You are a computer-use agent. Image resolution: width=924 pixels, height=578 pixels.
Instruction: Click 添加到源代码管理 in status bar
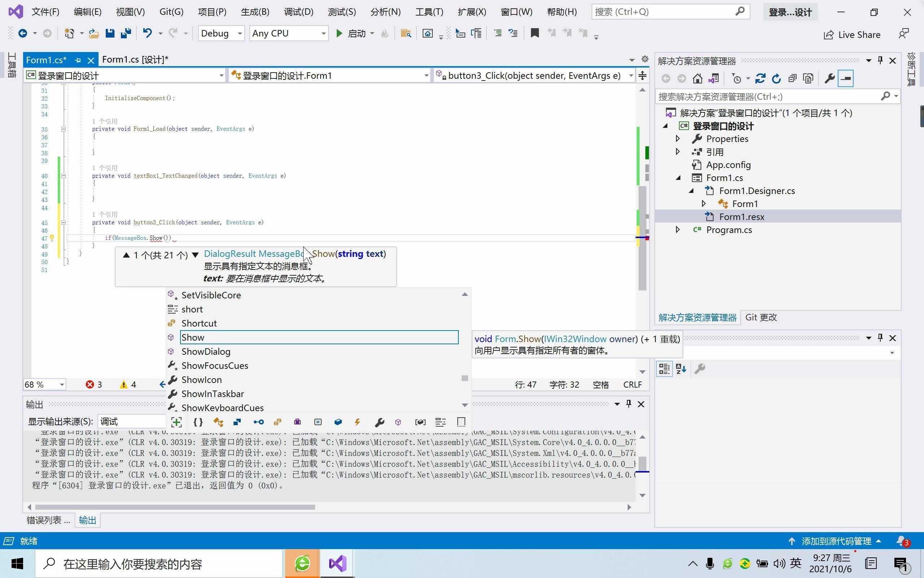[836, 541]
